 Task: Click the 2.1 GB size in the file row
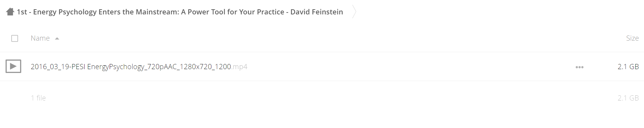click(628, 67)
